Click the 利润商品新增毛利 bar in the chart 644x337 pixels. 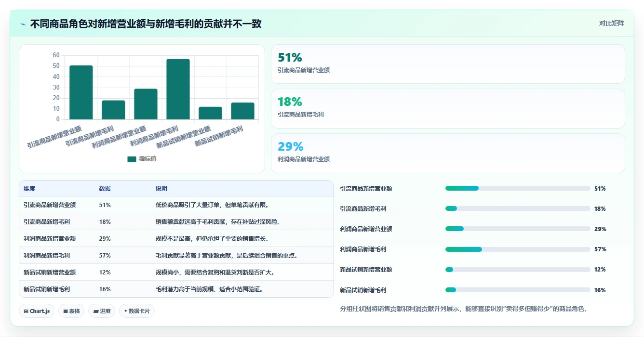178,89
